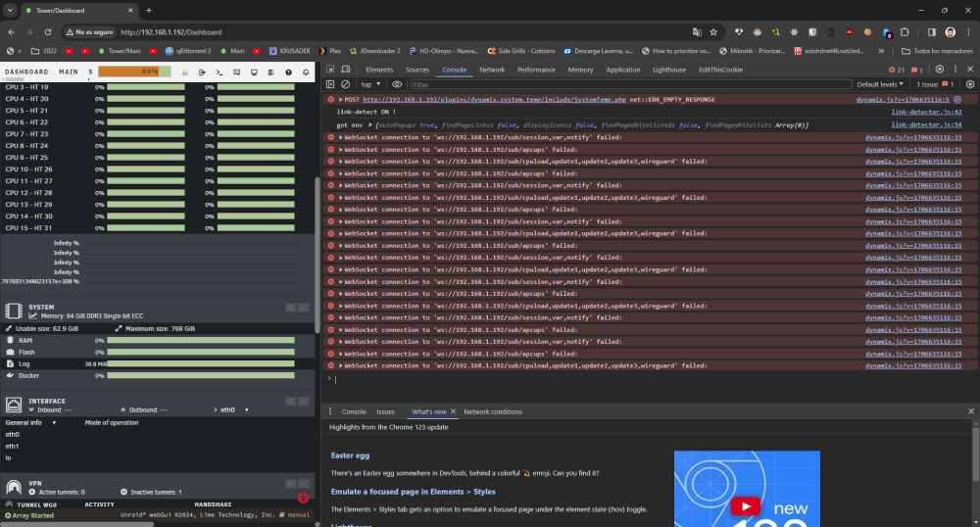
Task: Open the top context dropdown
Action: (x=370, y=84)
